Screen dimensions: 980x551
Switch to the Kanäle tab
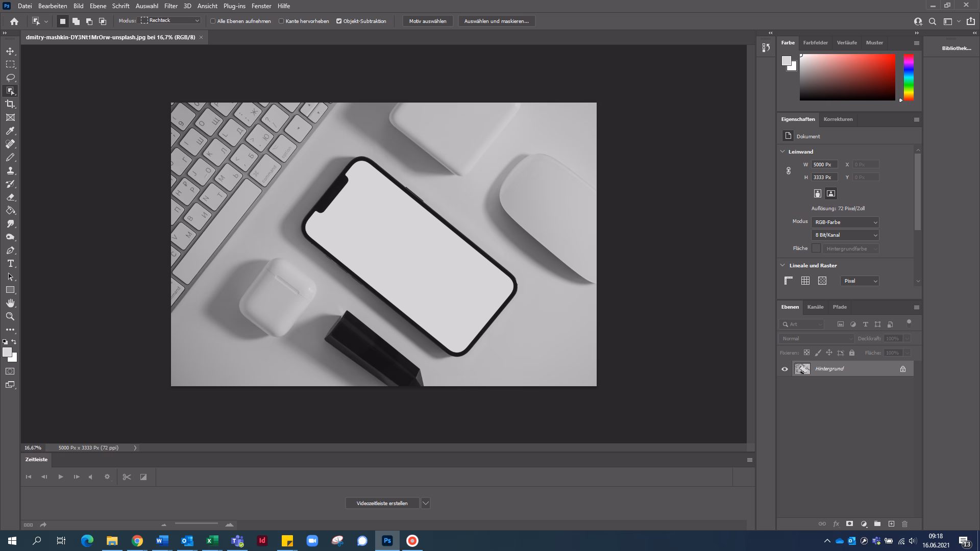click(x=815, y=307)
